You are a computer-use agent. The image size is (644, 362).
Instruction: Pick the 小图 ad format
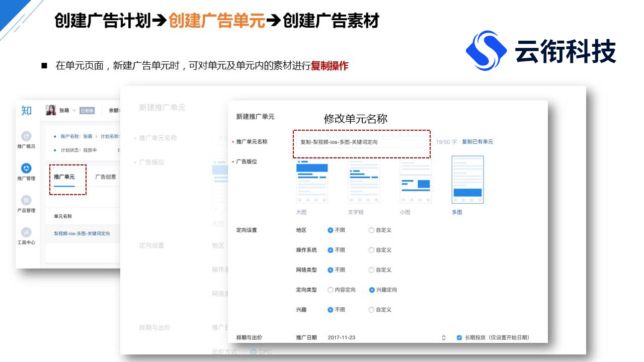pyautogui.click(x=416, y=181)
